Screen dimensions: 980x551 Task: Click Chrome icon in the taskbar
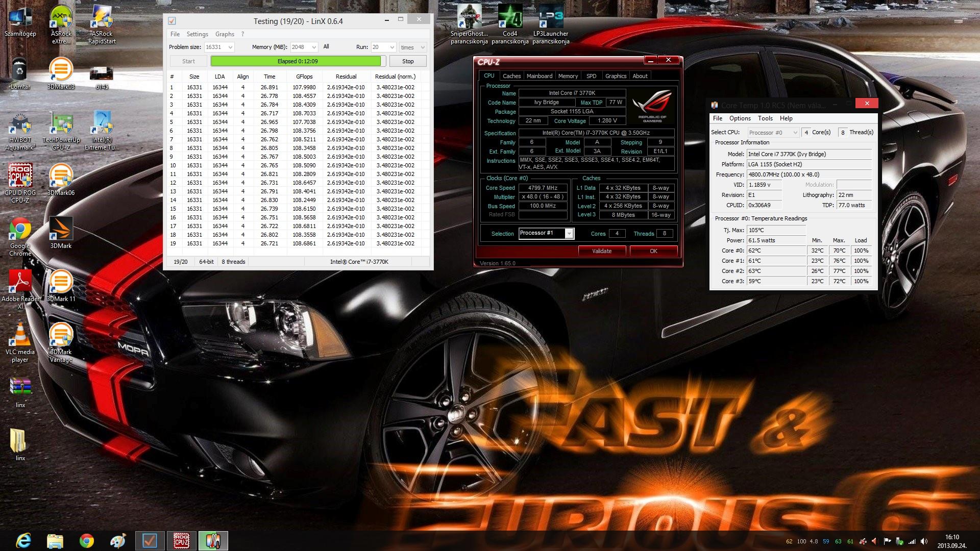click(x=87, y=541)
